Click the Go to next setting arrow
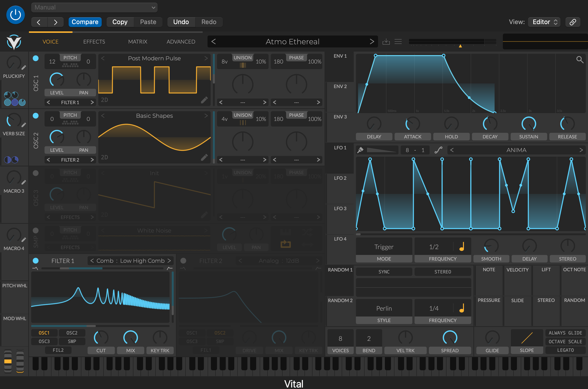 [x=55, y=22]
